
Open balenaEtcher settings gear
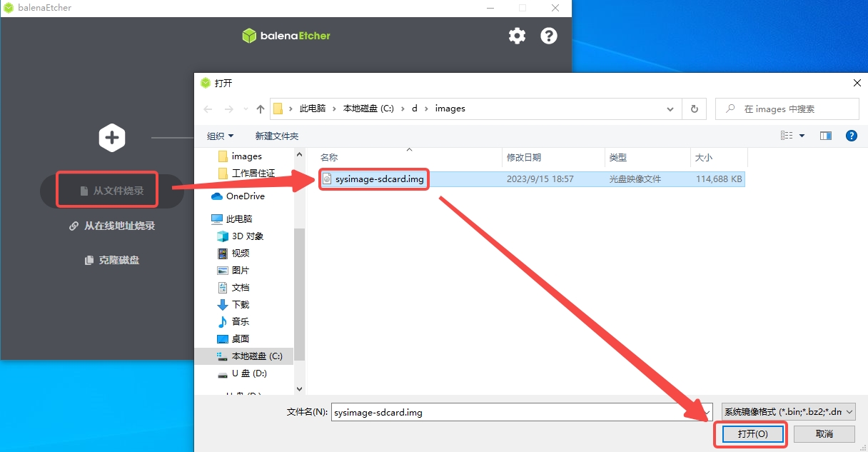pyautogui.click(x=517, y=36)
